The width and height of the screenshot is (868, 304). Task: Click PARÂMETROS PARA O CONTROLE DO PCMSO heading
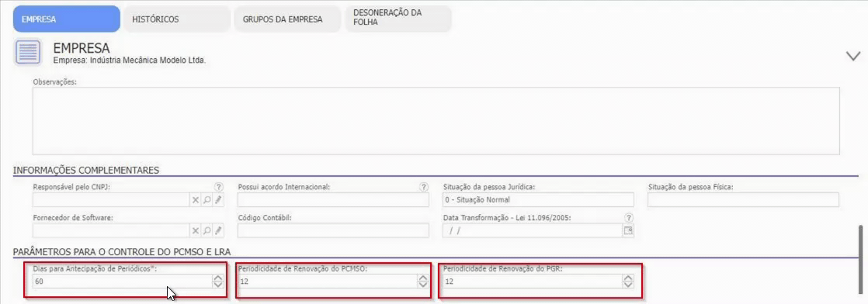click(121, 253)
